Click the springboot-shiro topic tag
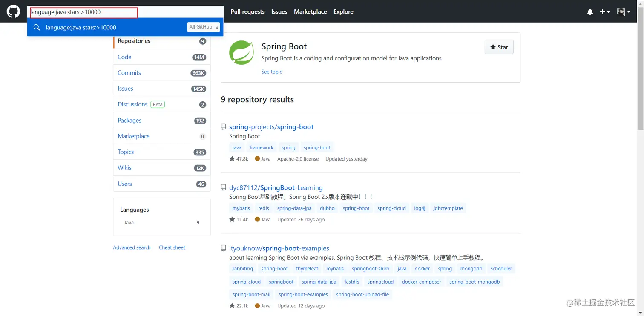Screen dimensions: 644x316 pyautogui.click(x=371, y=269)
